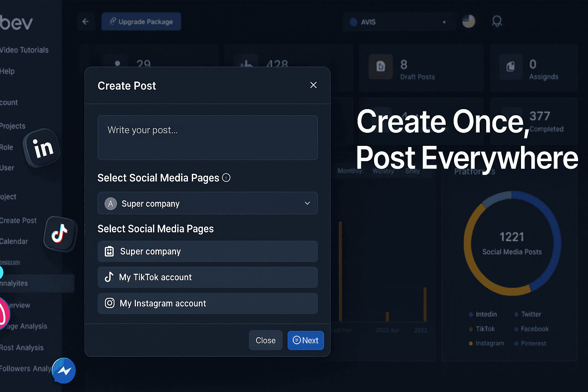Click the back arrow in top bar
The image size is (588, 392).
[x=85, y=22]
